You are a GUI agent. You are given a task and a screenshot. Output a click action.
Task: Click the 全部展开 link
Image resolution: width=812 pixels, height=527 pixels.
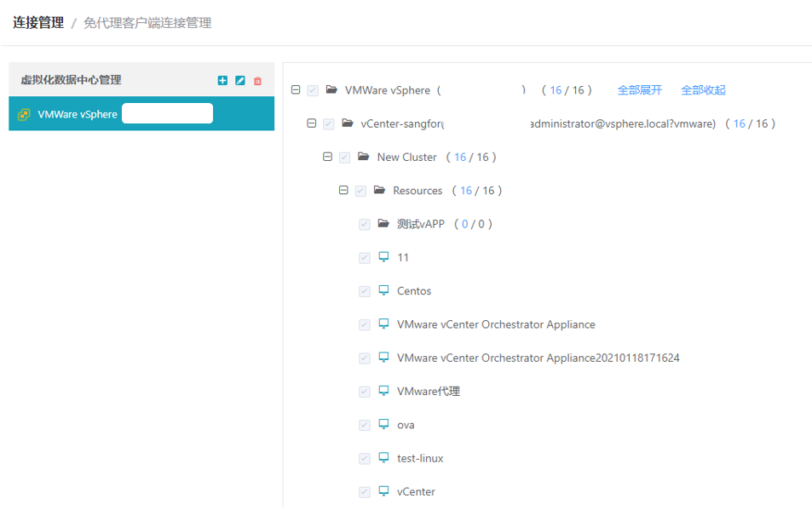click(639, 90)
